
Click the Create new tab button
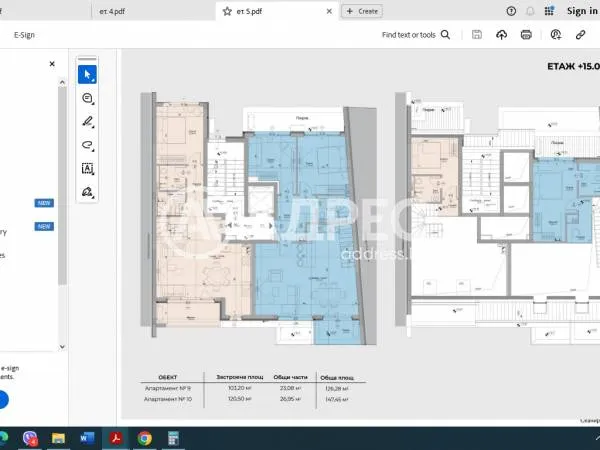click(362, 11)
